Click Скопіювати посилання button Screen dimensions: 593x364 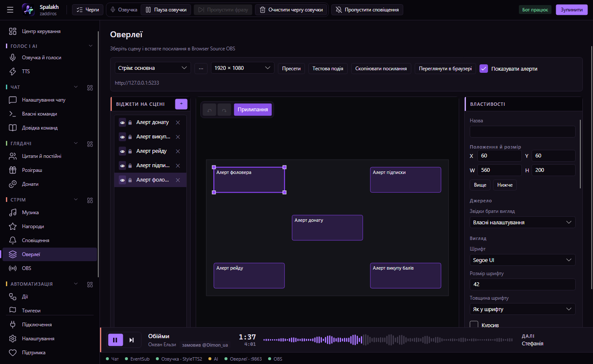[x=381, y=68]
